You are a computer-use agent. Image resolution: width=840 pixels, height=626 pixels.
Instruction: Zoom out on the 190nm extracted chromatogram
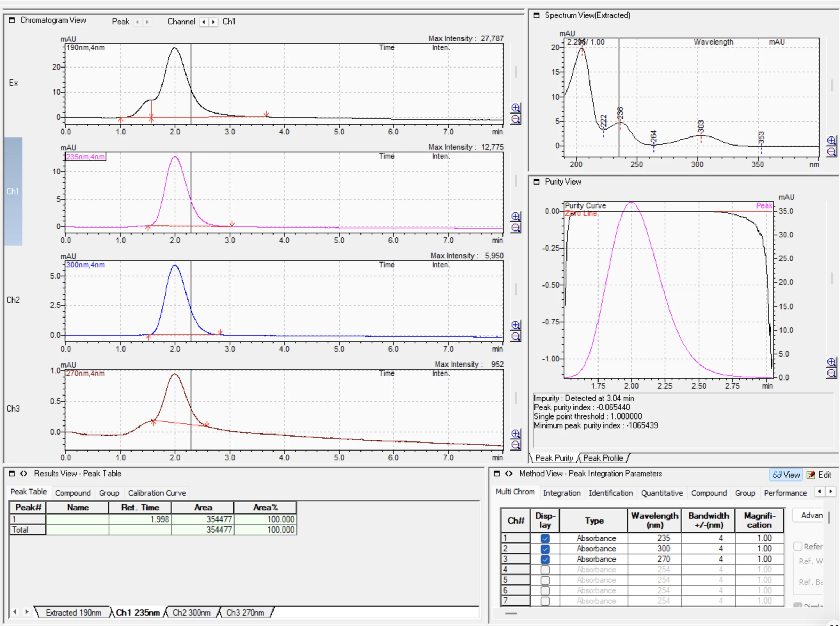(x=515, y=119)
